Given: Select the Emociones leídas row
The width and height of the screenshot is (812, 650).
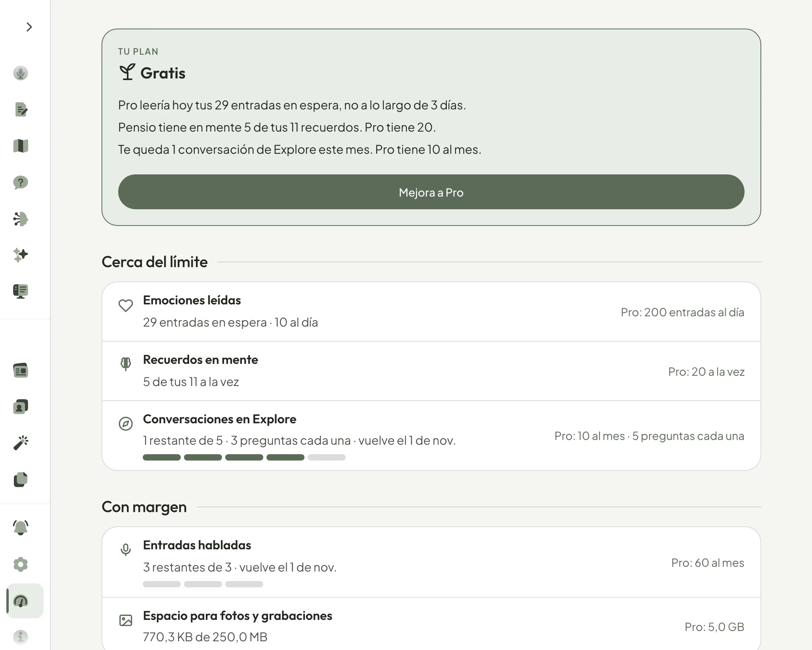Looking at the screenshot, I should (431, 312).
